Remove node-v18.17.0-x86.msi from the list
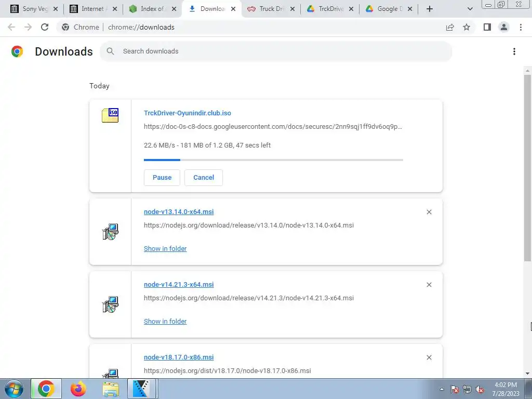The image size is (532, 399). point(429,357)
